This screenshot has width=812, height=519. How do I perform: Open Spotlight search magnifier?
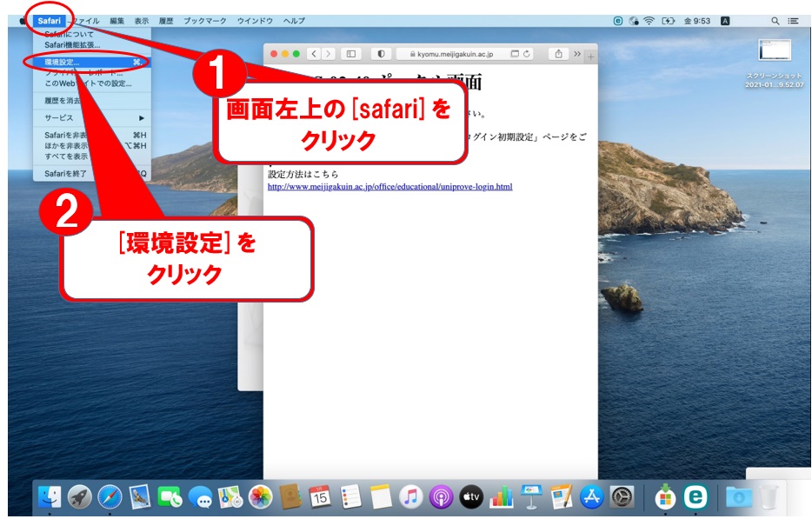(x=775, y=21)
